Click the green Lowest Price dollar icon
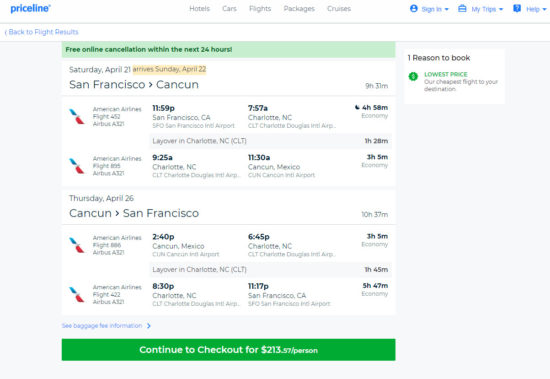Viewport: 550px width, 379px height. pyautogui.click(x=413, y=76)
